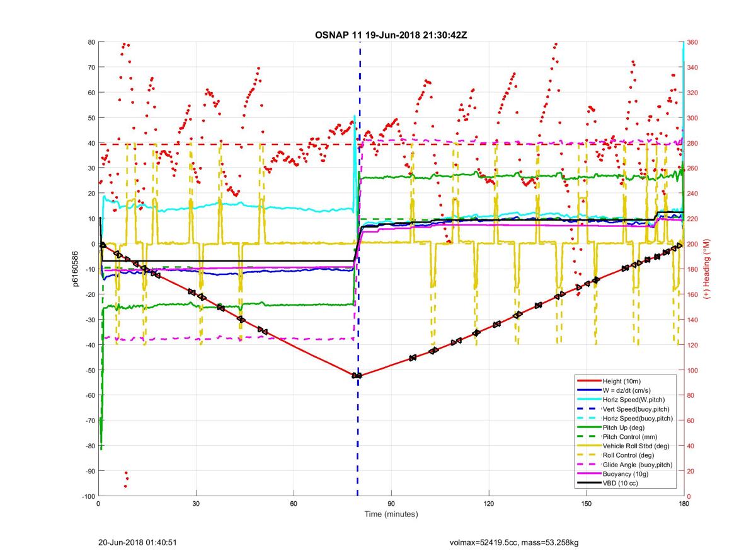Click the "100" tick on the right heading axis
This screenshot has width=756, height=558.
[x=692, y=370]
